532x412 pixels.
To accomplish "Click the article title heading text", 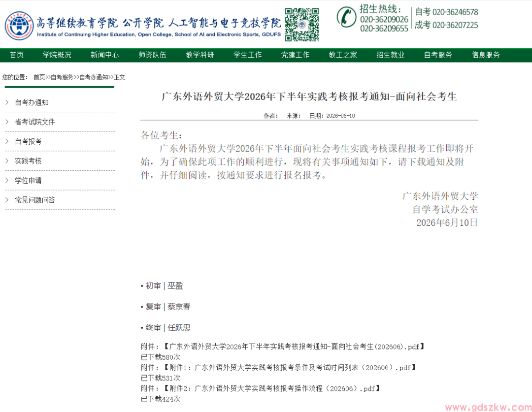I will click(x=309, y=96).
